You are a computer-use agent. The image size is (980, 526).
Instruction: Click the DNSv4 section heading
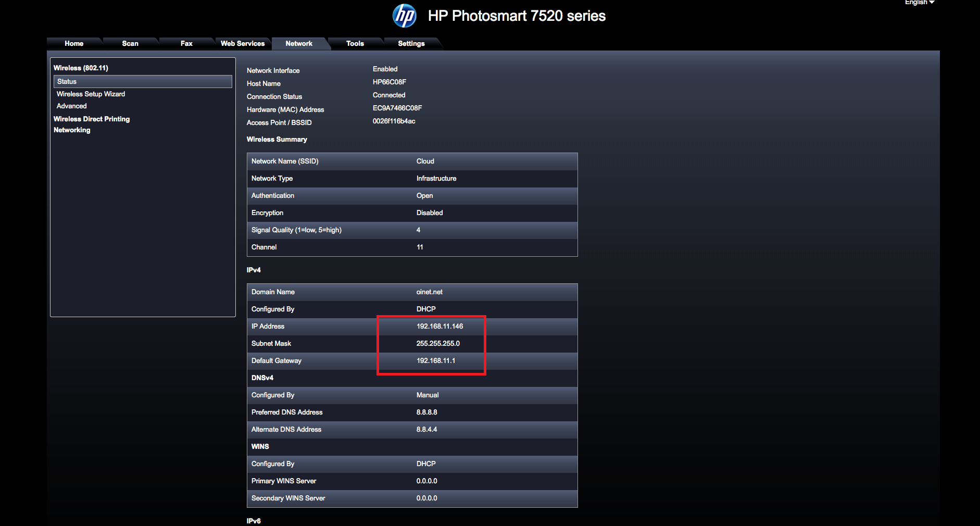[262, 378]
